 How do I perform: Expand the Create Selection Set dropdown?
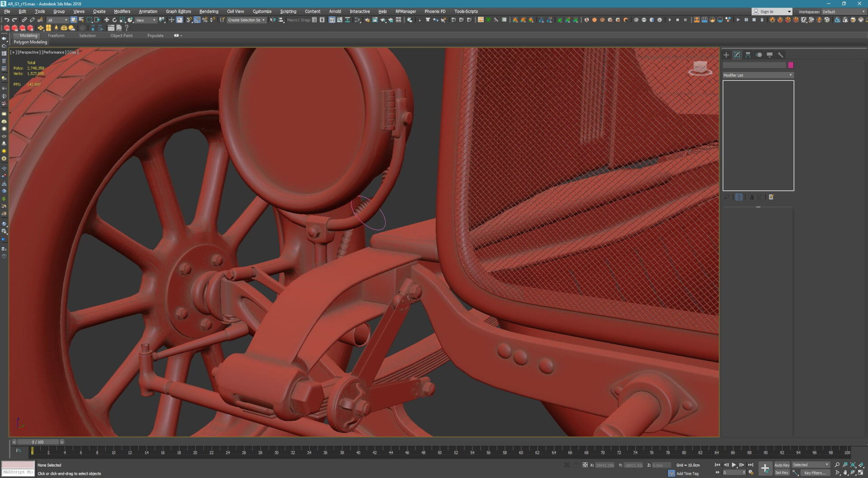click(246, 20)
